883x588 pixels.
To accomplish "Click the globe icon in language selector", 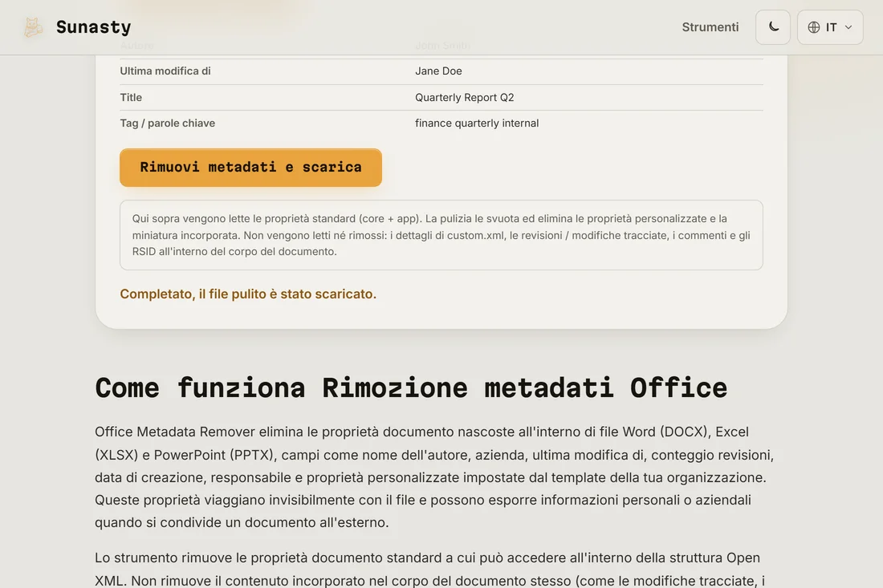I will pyautogui.click(x=814, y=27).
